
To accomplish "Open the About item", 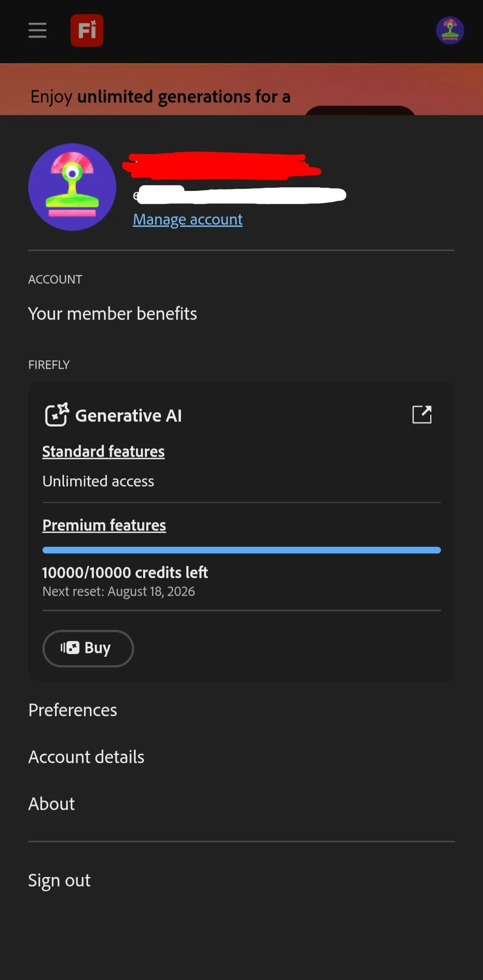I will (51, 804).
